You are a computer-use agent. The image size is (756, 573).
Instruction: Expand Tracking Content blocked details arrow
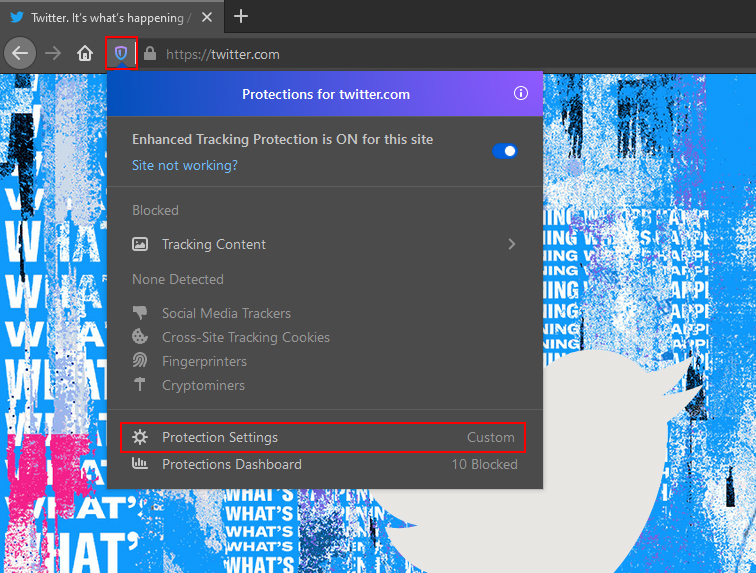512,244
